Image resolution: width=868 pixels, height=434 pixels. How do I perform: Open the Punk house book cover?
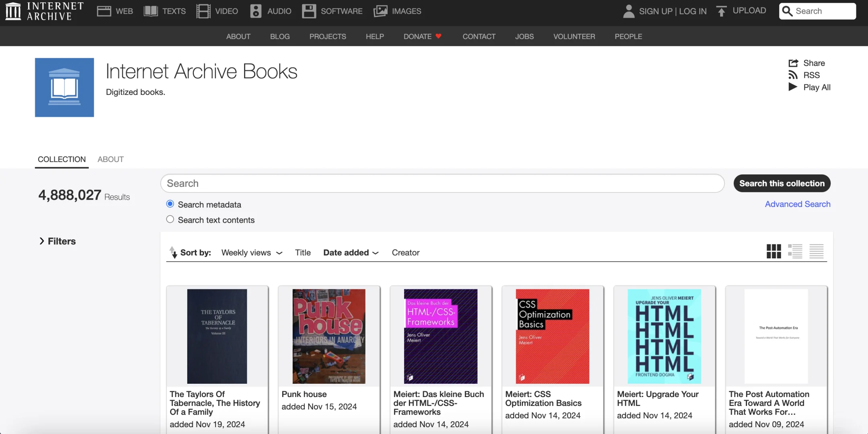(x=329, y=336)
